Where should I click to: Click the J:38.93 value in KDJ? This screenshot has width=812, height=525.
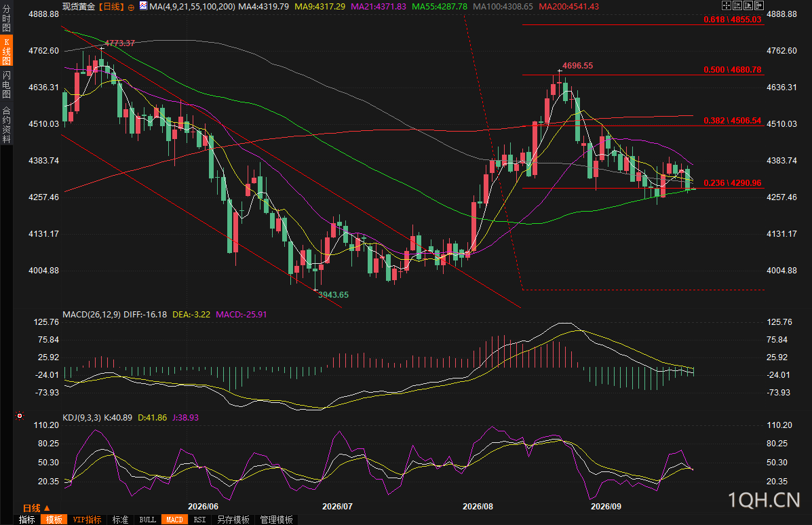coord(185,417)
